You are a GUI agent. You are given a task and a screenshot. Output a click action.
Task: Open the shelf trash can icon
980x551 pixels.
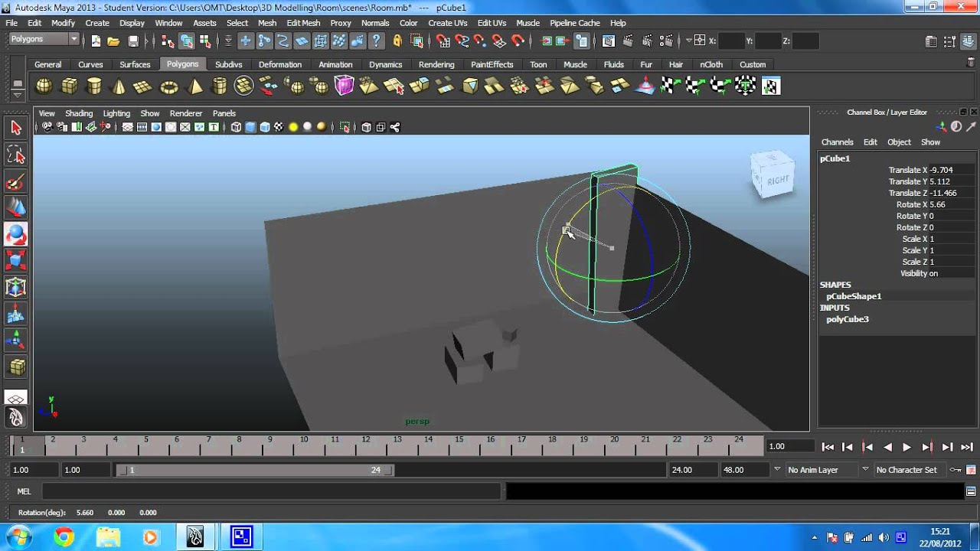(x=971, y=63)
